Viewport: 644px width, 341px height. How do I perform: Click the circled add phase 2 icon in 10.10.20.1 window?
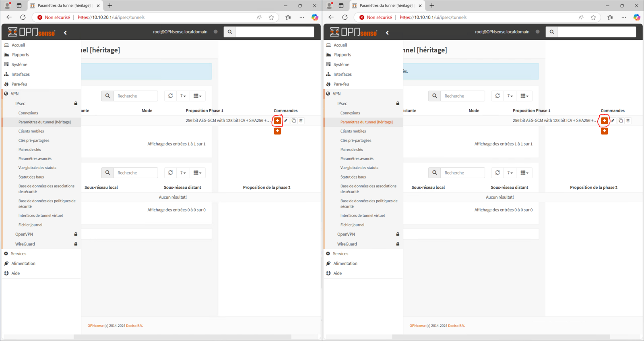coord(277,121)
